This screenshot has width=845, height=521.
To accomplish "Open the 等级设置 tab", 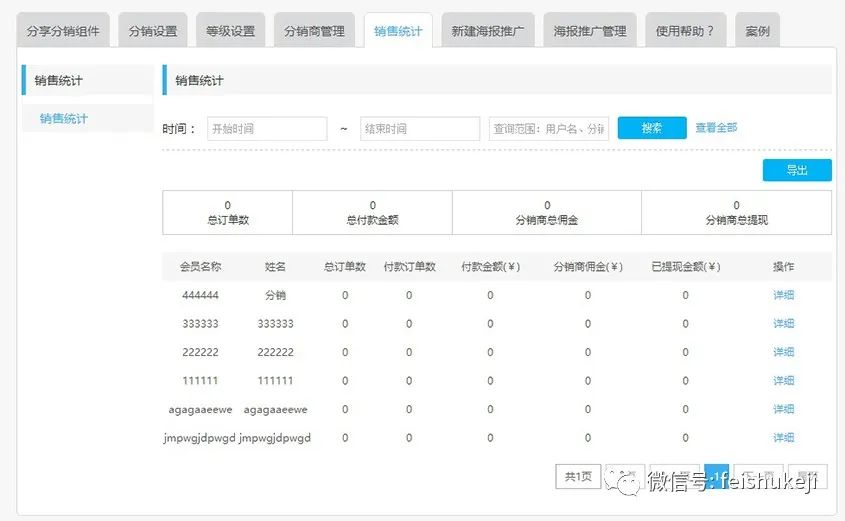I will (x=230, y=31).
